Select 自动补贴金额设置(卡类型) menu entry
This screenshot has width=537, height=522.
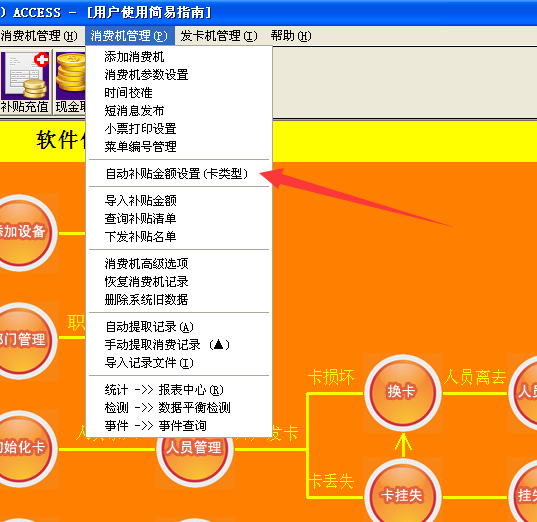coord(179,174)
